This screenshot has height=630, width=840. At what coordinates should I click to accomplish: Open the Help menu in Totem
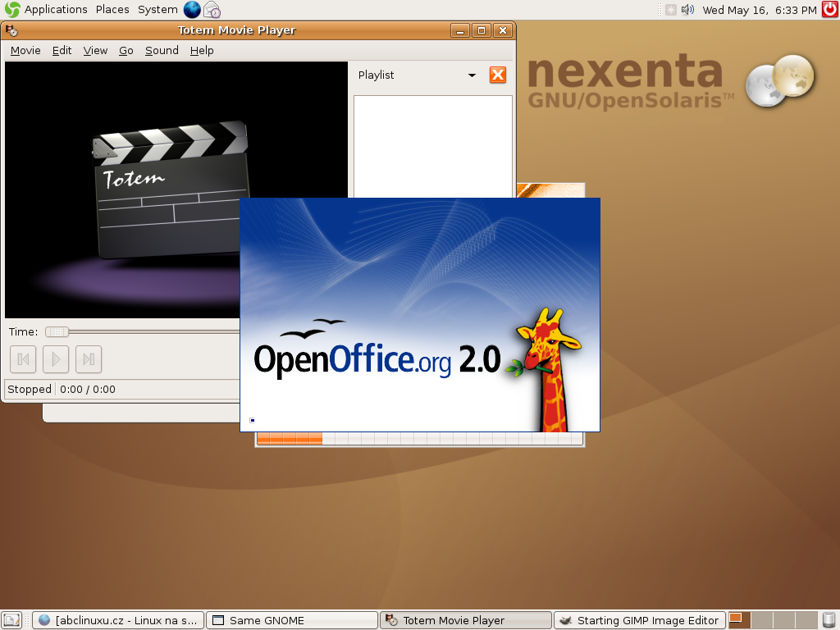[202, 50]
